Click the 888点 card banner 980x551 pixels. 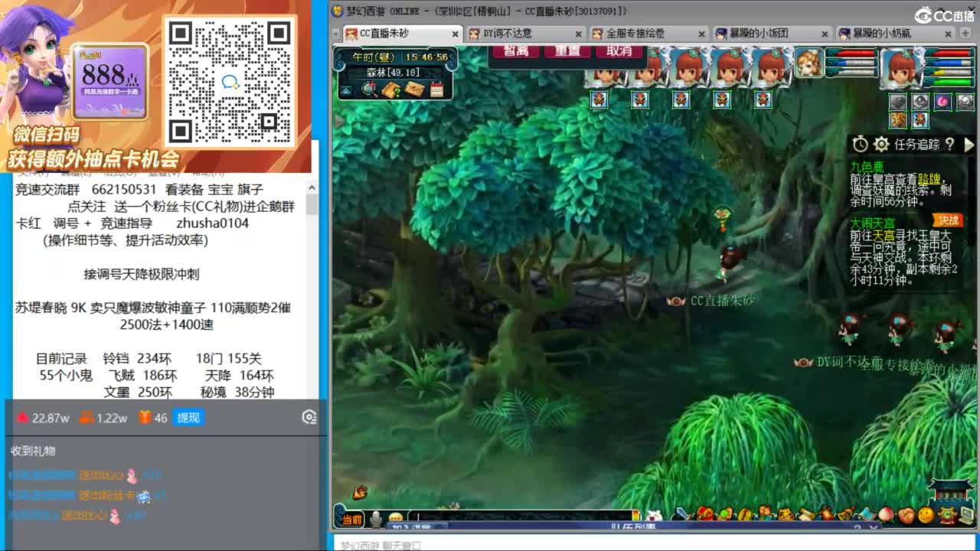pyautogui.click(x=109, y=81)
